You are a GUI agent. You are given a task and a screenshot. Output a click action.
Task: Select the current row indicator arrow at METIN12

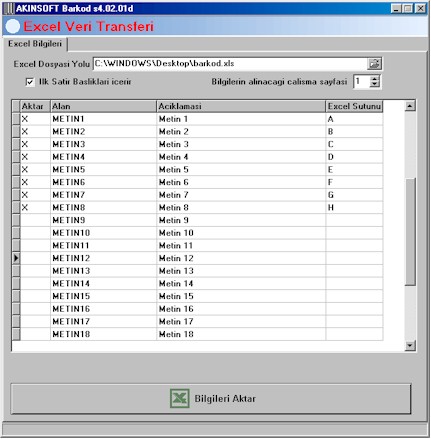(x=16, y=258)
